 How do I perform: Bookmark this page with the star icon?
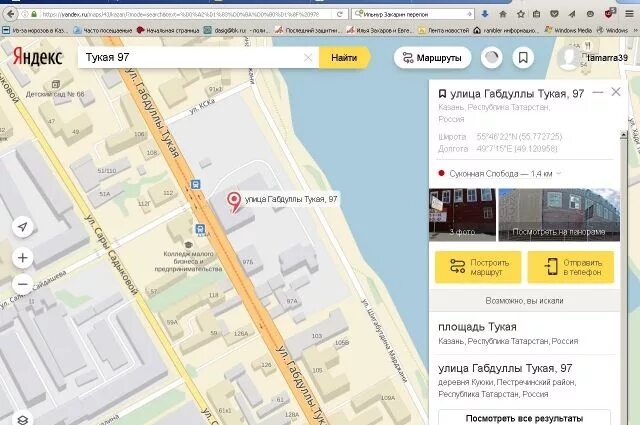click(x=521, y=14)
